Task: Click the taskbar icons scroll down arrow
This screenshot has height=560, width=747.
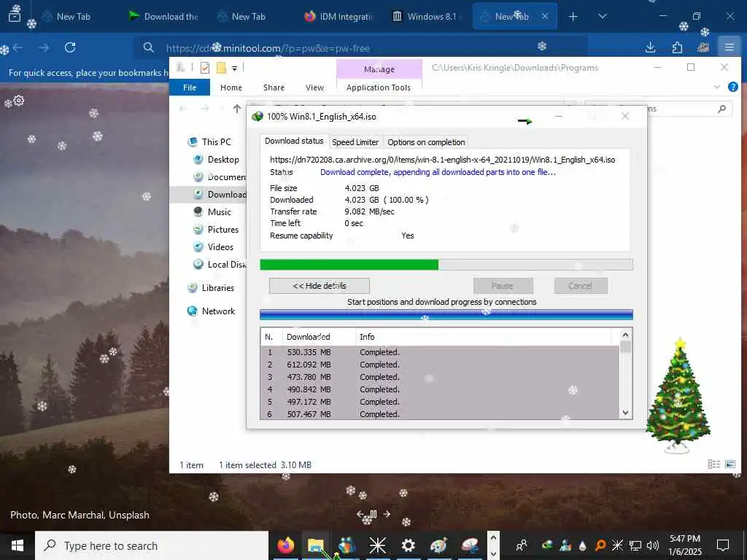Action: (494, 553)
